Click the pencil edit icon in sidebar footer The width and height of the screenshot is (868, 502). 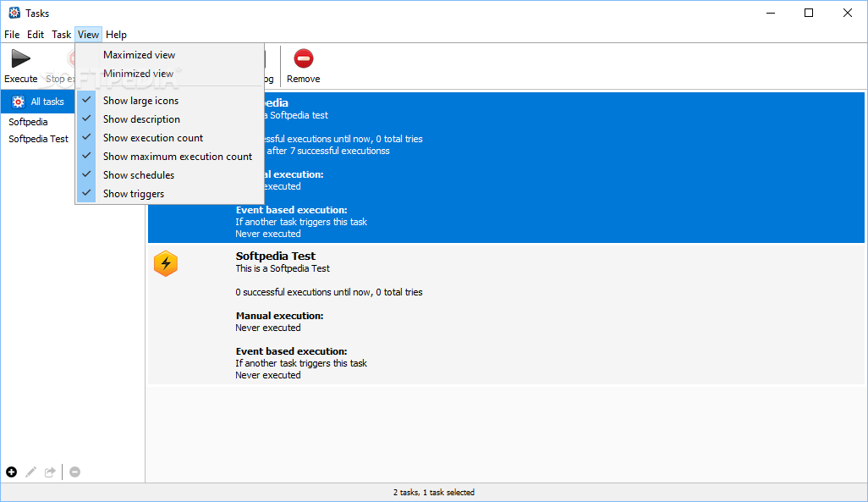tap(31, 472)
